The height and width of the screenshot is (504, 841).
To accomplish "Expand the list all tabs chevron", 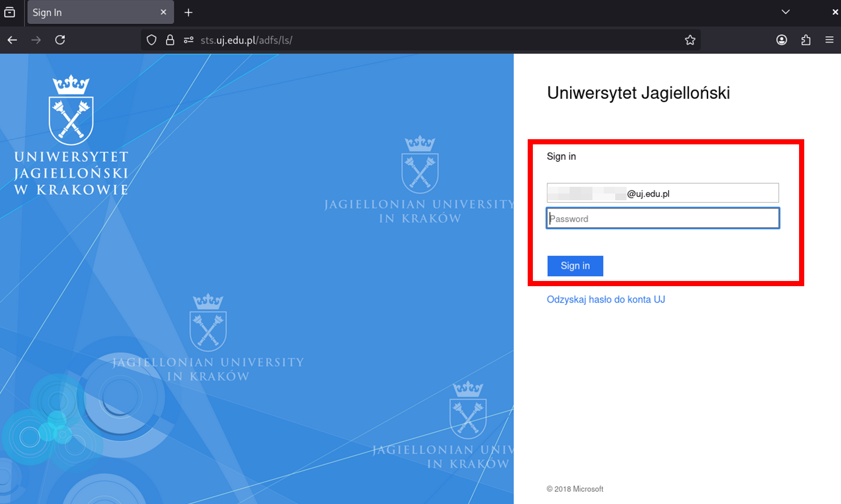I will (786, 12).
